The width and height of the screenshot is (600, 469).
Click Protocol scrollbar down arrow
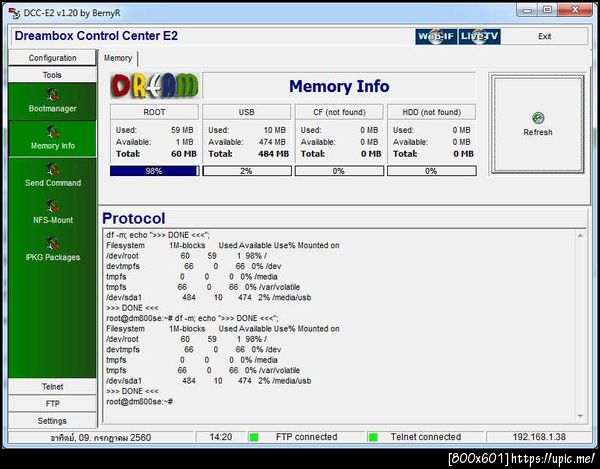[x=580, y=416]
